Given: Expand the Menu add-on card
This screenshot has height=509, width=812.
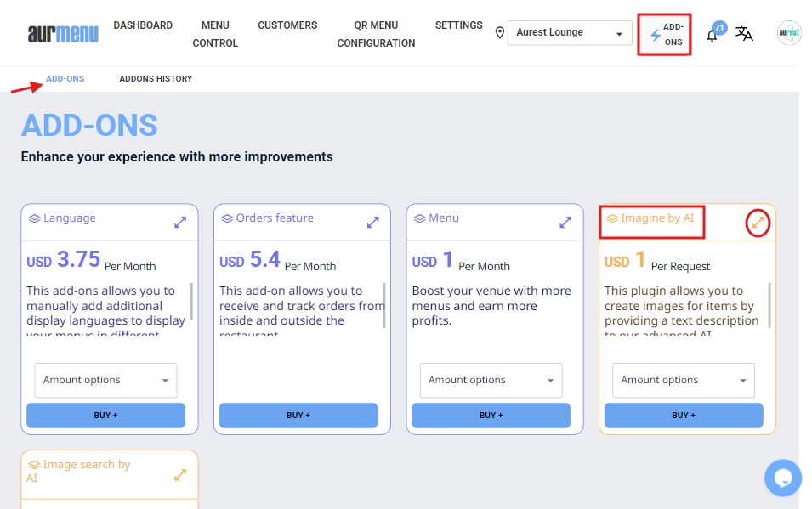Looking at the screenshot, I should [565, 222].
